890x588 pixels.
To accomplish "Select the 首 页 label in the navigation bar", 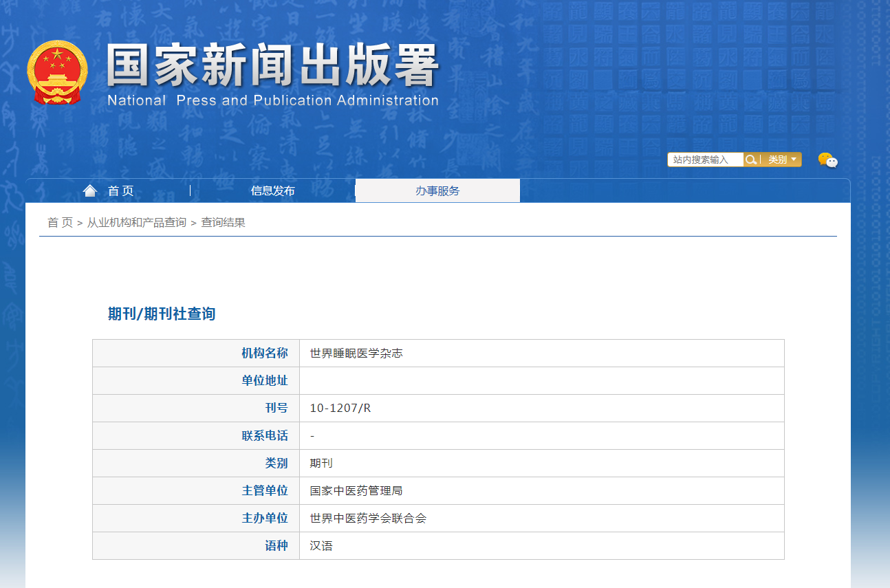I will tap(120, 191).
